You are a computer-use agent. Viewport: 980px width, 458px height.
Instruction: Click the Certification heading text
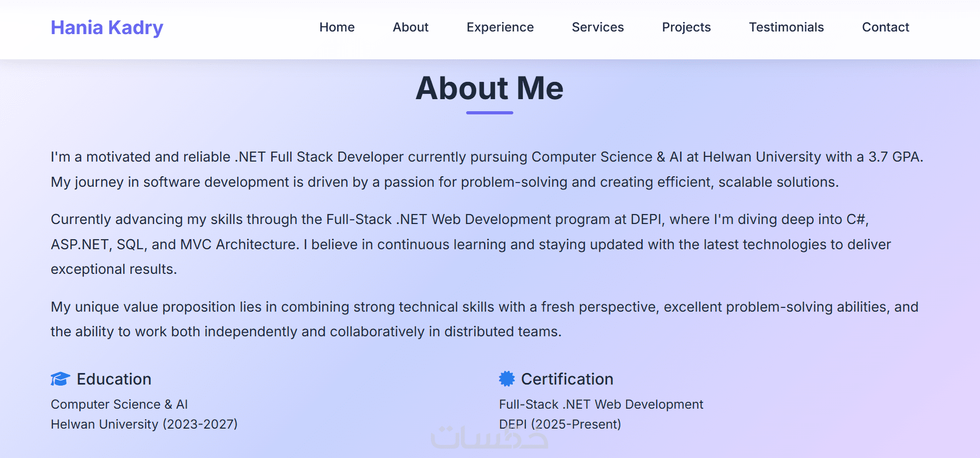click(567, 379)
